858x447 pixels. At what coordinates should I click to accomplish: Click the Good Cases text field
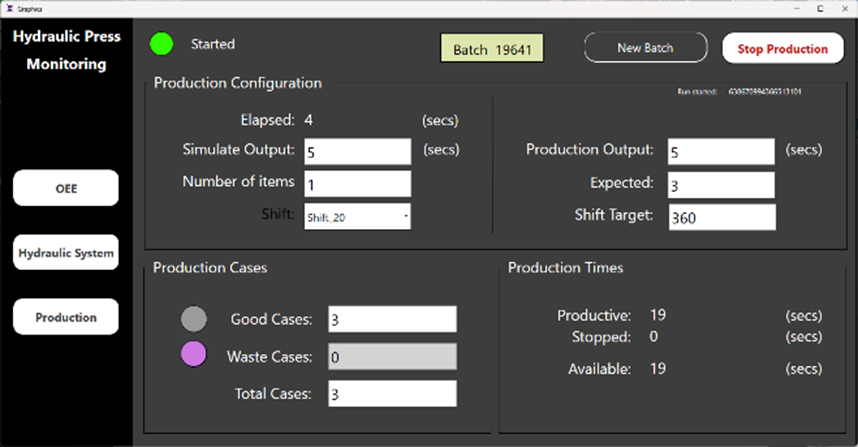(x=392, y=319)
